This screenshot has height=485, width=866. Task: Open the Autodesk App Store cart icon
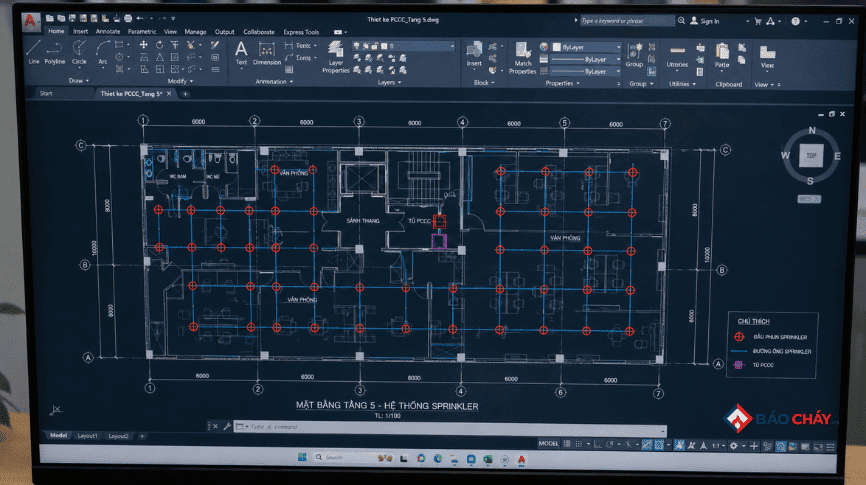tap(758, 21)
